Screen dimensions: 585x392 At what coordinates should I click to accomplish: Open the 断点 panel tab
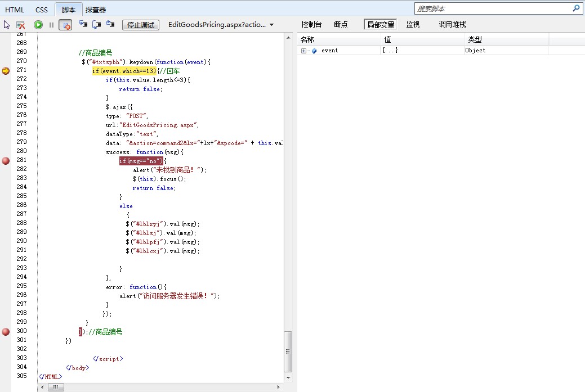pos(341,25)
